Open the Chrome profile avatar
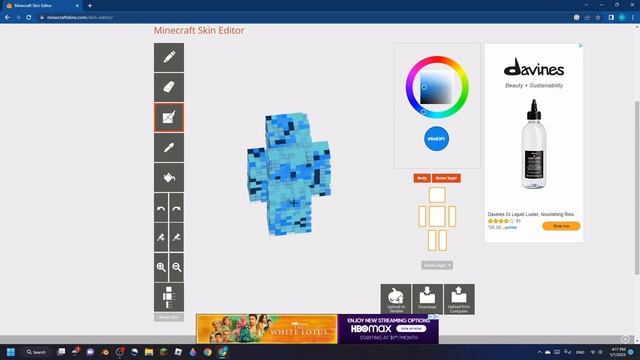 (622, 18)
